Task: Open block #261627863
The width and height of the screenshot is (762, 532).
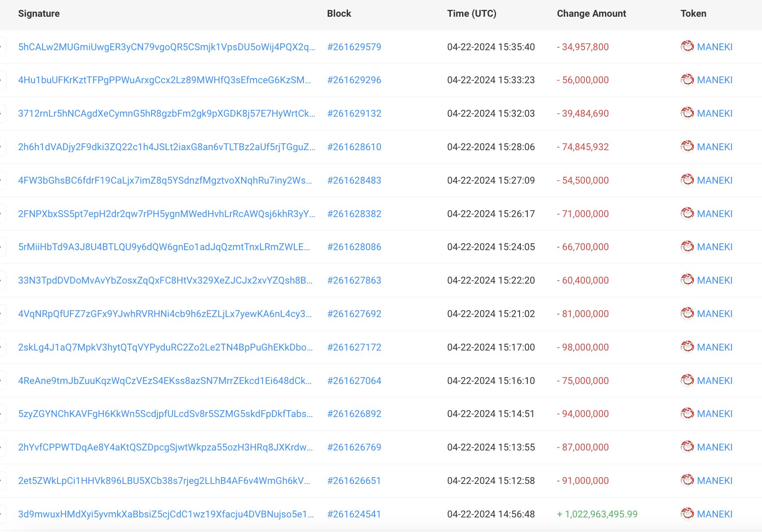Action: 354,280
